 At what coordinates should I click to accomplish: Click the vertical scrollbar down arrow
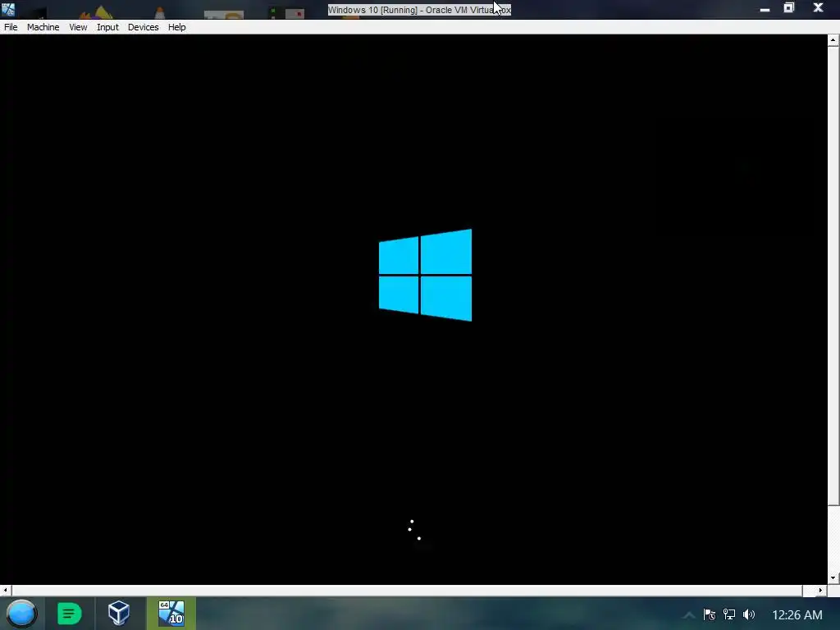click(x=833, y=578)
